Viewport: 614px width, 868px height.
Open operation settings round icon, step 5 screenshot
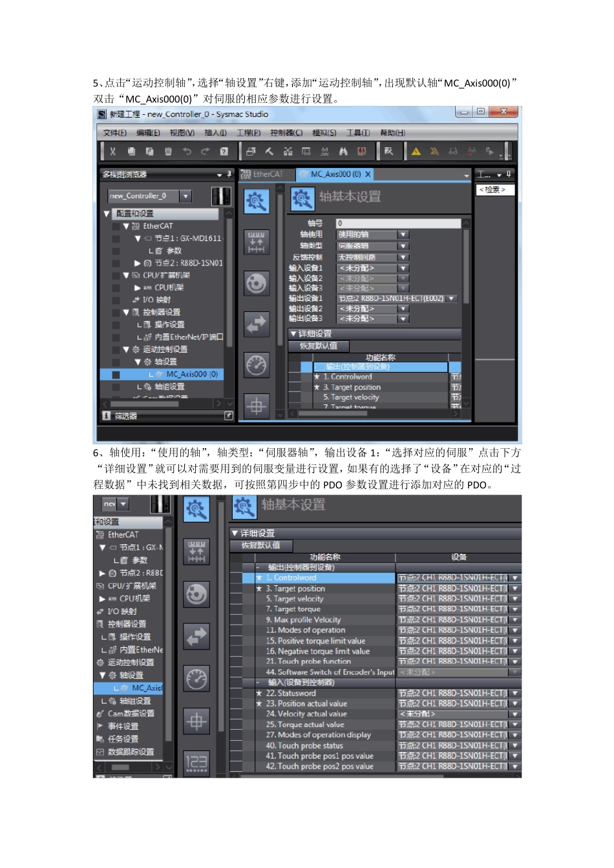tap(257, 283)
